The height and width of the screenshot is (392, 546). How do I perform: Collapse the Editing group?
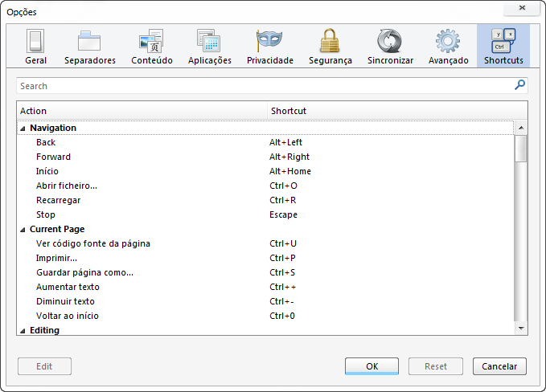click(23, 331)
